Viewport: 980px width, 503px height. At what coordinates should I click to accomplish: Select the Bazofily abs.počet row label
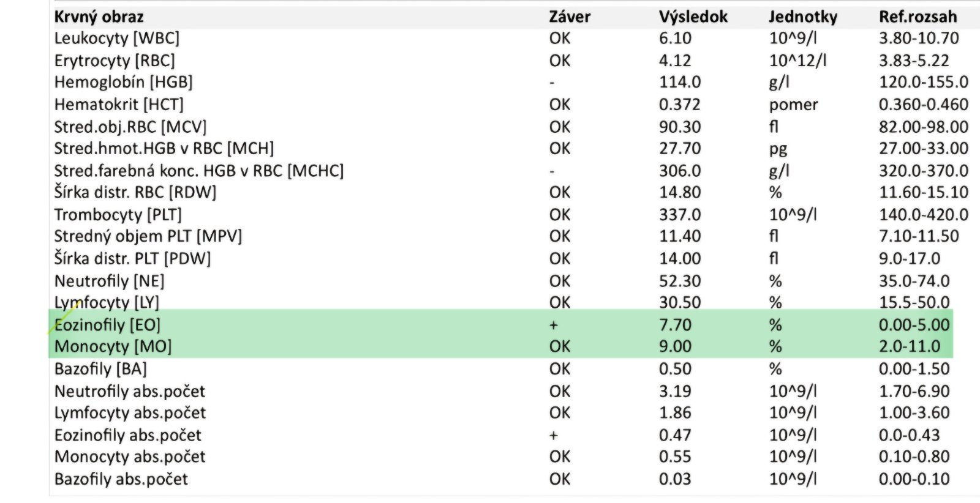(121, 479)
